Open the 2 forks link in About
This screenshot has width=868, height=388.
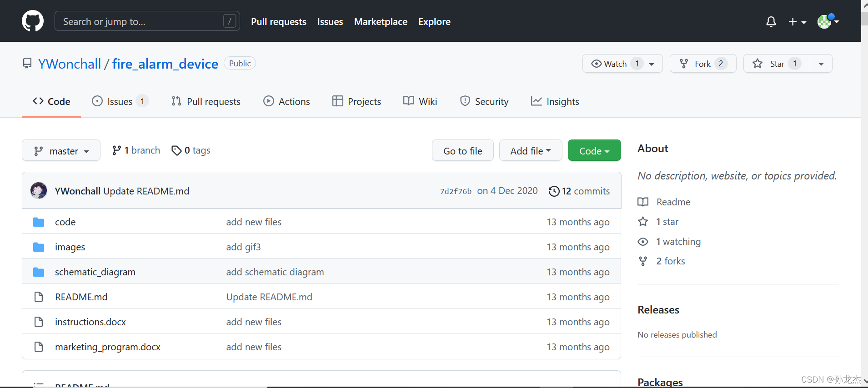pyautogui.click(x=662, y=261)
